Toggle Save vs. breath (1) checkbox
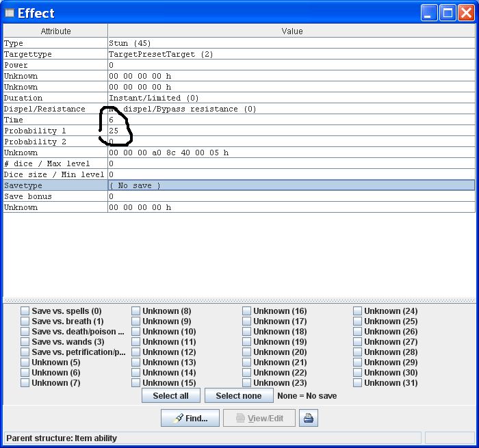The height and width of the screenshot is (448, 479). tap(25, 321)
